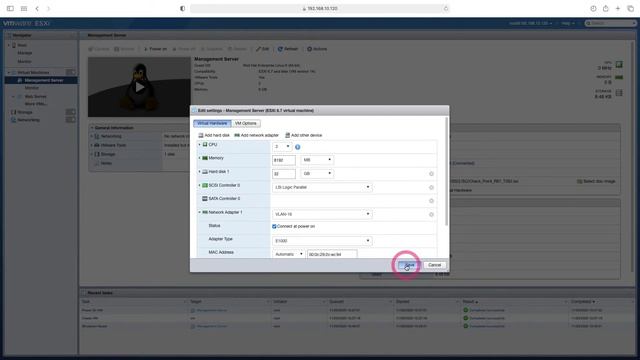Select Virtual Machines in the Navigator
Viewport: 640px width, 360px height.
(x=33, y=72)
